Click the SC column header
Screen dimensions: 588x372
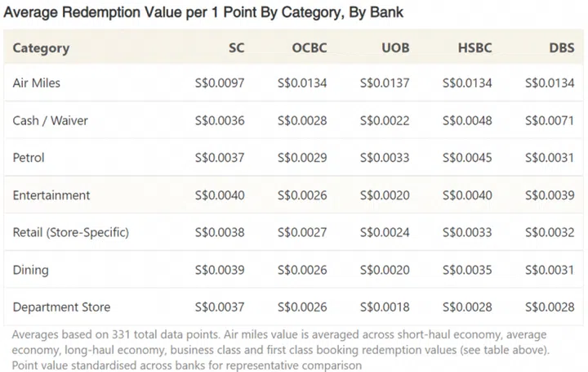236,47
